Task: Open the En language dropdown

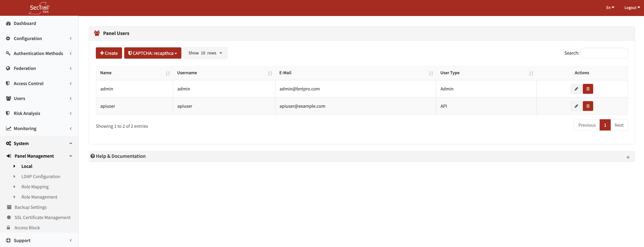Action: 610,8
